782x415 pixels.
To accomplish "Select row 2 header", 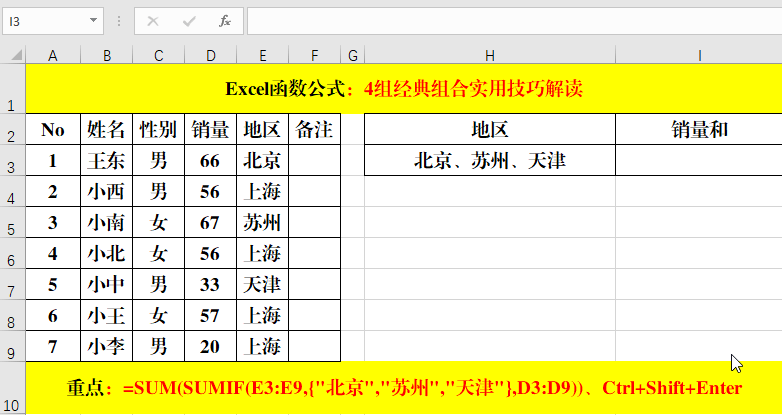I will point(13,129).
